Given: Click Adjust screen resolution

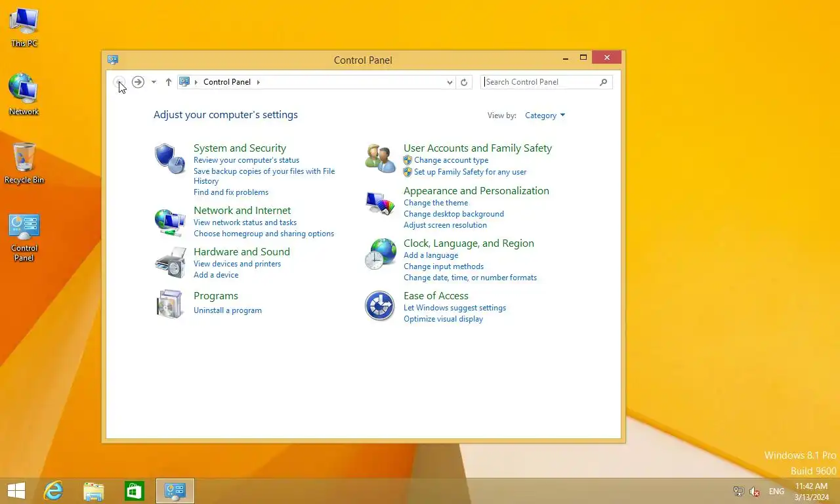Looking at the screenshot, I should pyautogui.click(x=445, y=225).
